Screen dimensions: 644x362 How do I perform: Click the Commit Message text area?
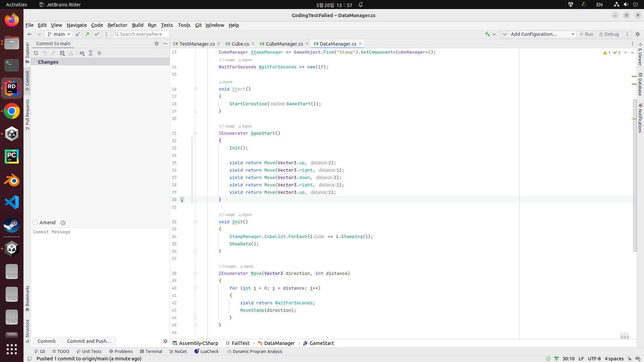[x=101, y=282]
